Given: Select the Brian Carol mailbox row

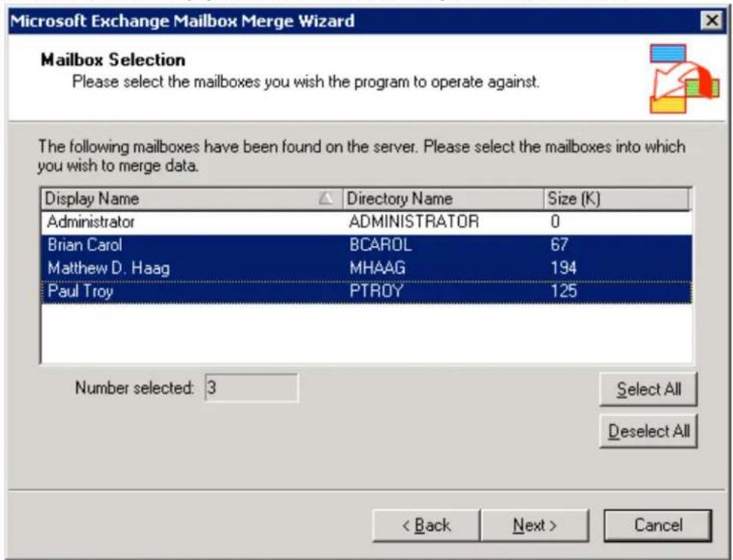Looking at the screenshot, I should tap(366, 245).
